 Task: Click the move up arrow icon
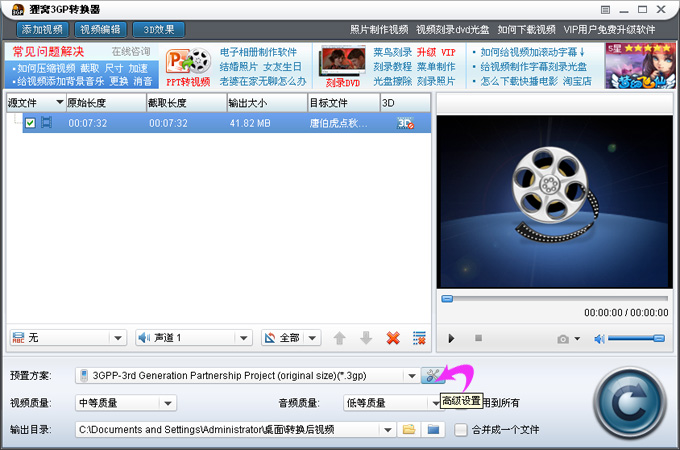point(340,338)
